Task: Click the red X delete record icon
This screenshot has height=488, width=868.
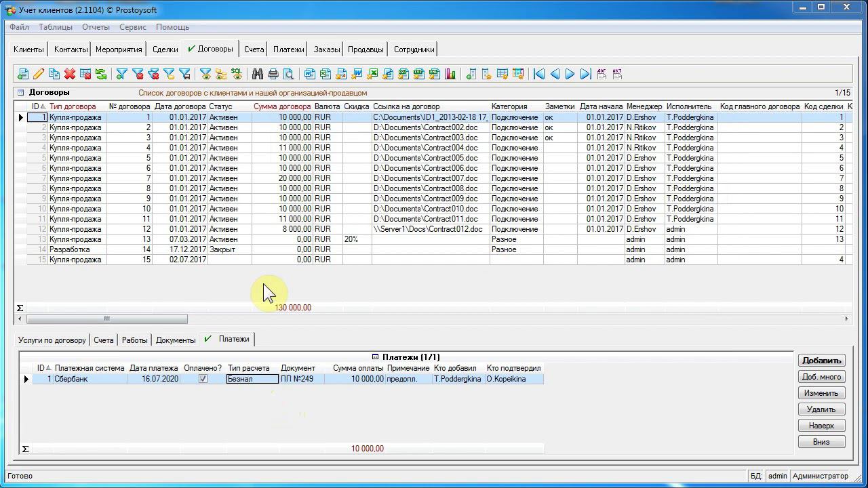Action: (70, 74)
